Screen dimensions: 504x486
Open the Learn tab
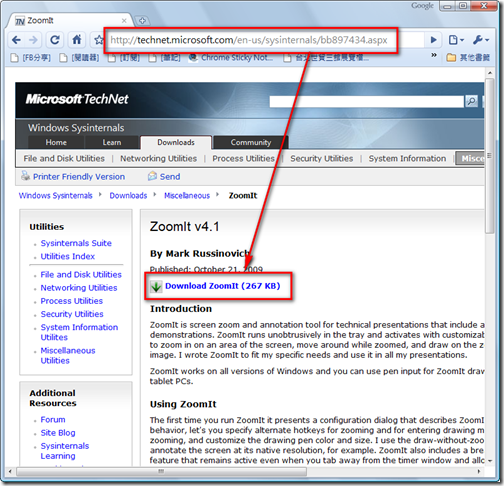[x=112, y=142]
